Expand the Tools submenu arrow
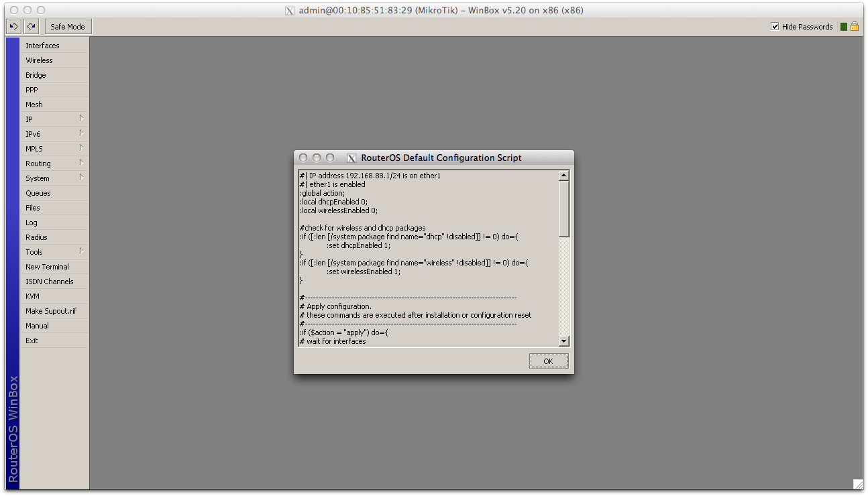This screenshot has height=496, width=868. 81,251
